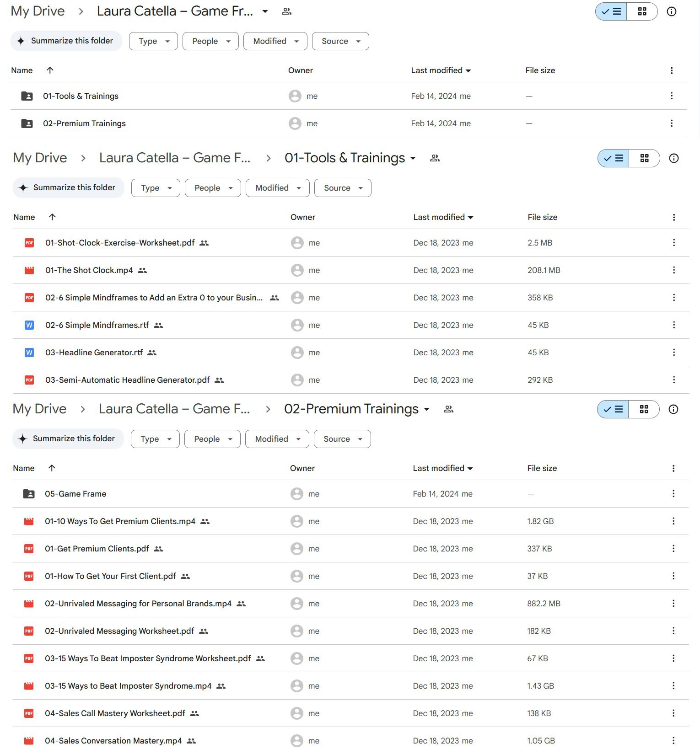Select 04-Sales Call Mastery Worksheet.pdf
Viewport: 700px width, 749px height.
click(350, 713)
